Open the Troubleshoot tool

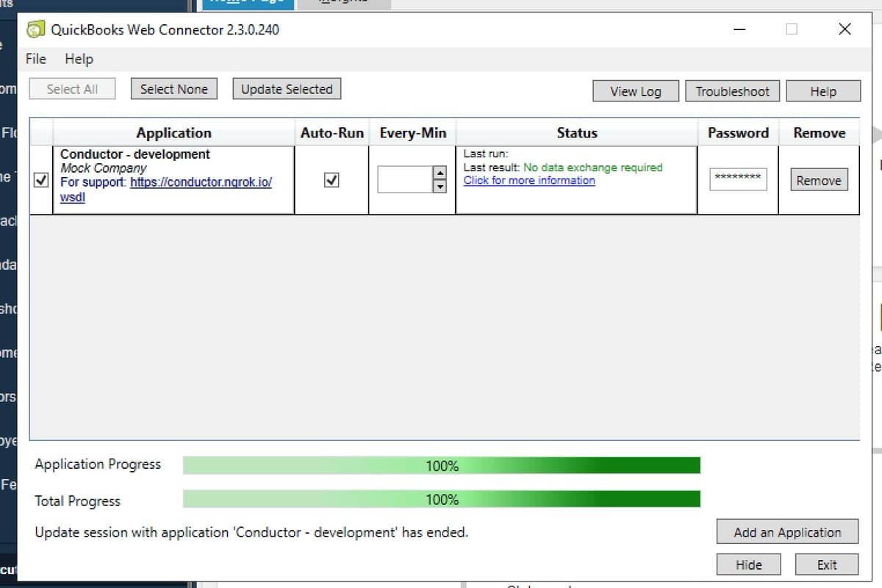(x=732, y=91)
